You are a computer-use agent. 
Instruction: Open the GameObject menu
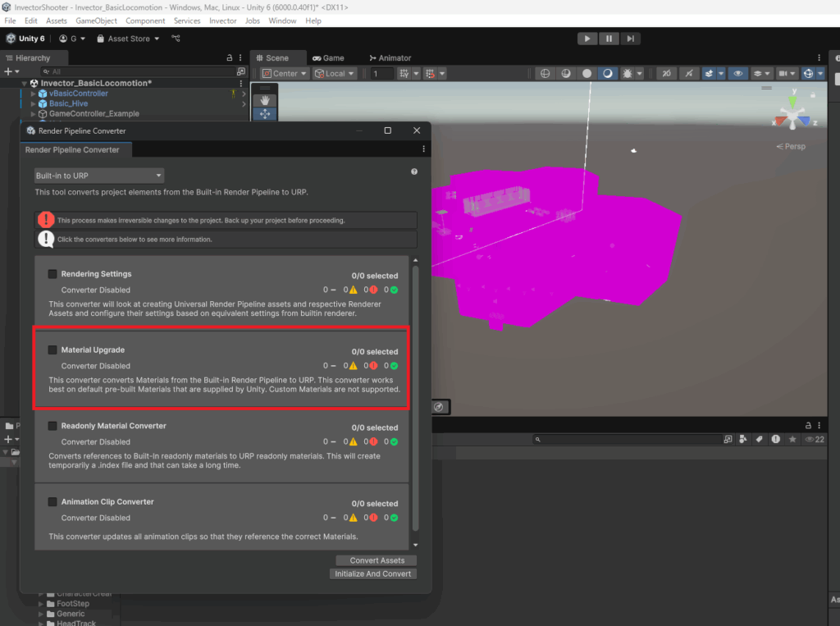point(97,21)
